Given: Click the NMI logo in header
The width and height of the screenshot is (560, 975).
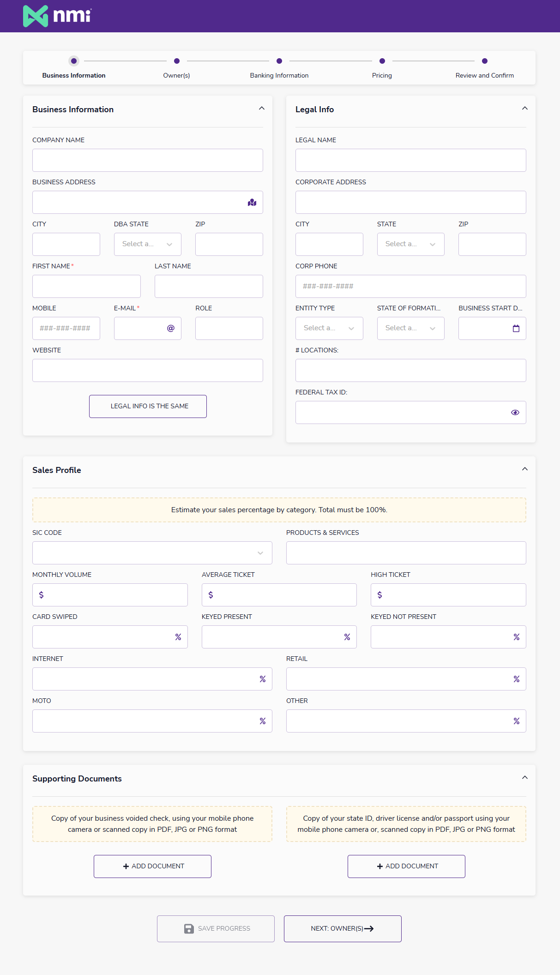Looking at the screenshot, I should (57, 16).
